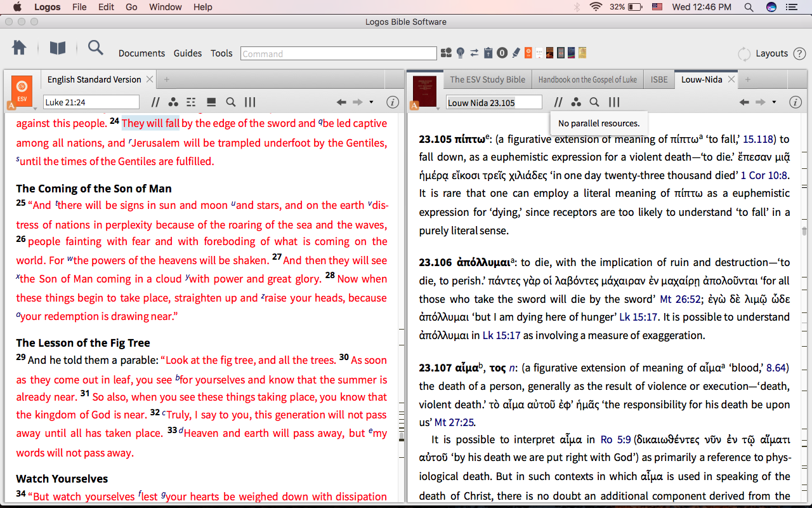Open parallel resources in ESV panel
The width and height of the screenshot is (812, 508).
point(156,102)
